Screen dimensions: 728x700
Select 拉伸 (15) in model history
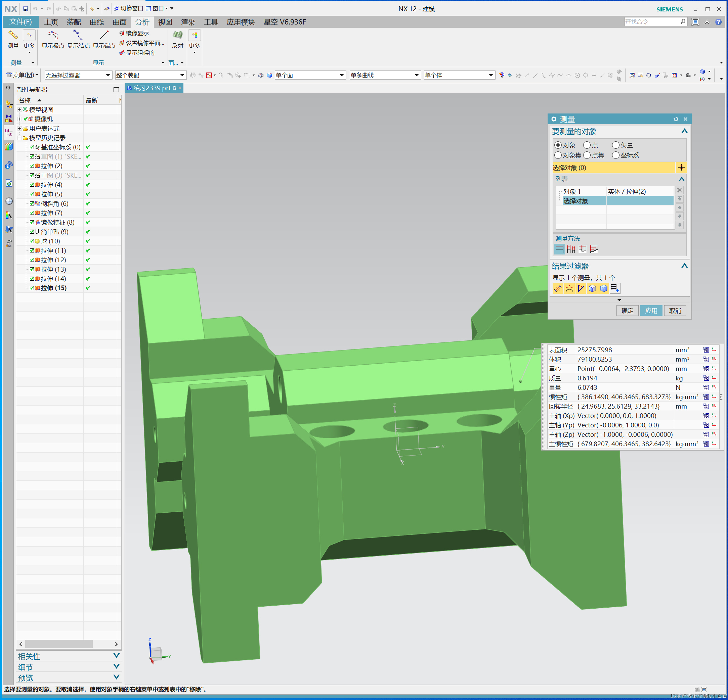[53, 288]
